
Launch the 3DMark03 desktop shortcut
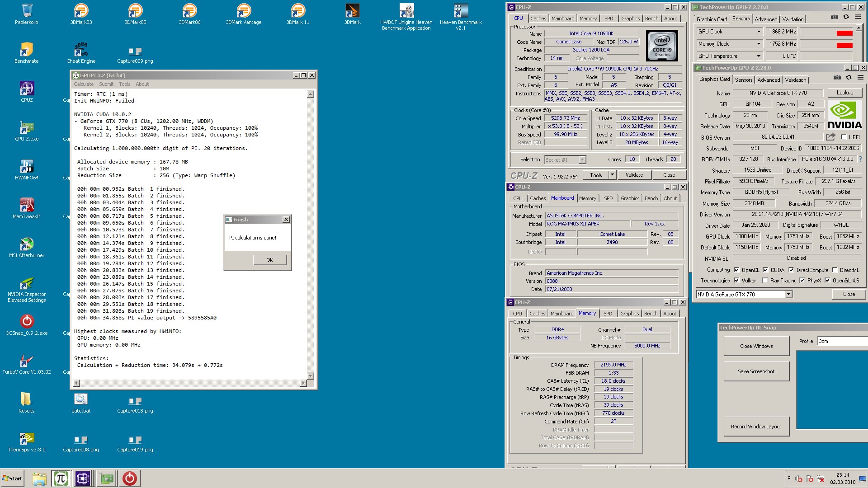(x=81, y=14)
